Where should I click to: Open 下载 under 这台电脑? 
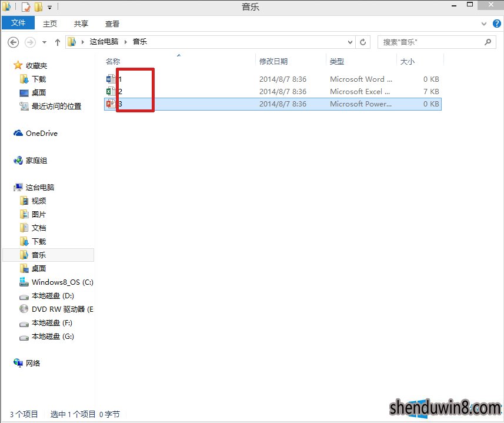point(33,241)
